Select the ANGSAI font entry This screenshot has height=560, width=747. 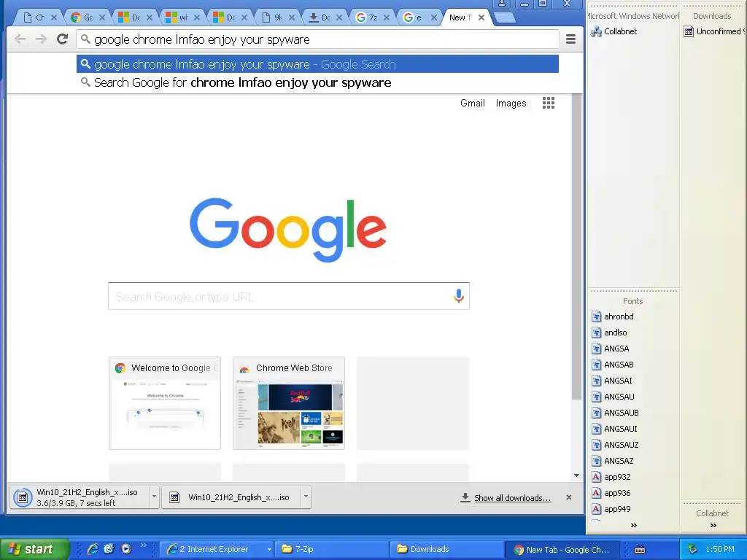point(612,381)
